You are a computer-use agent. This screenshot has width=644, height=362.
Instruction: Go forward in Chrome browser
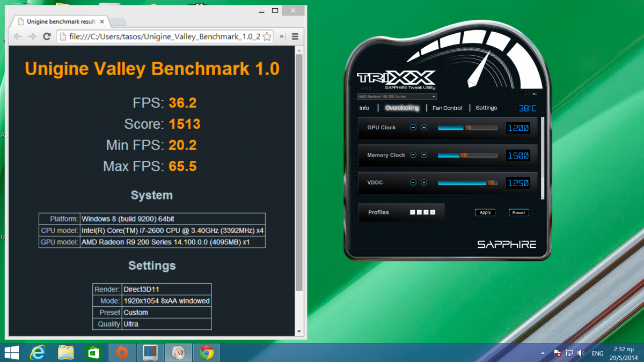point(32,36)
